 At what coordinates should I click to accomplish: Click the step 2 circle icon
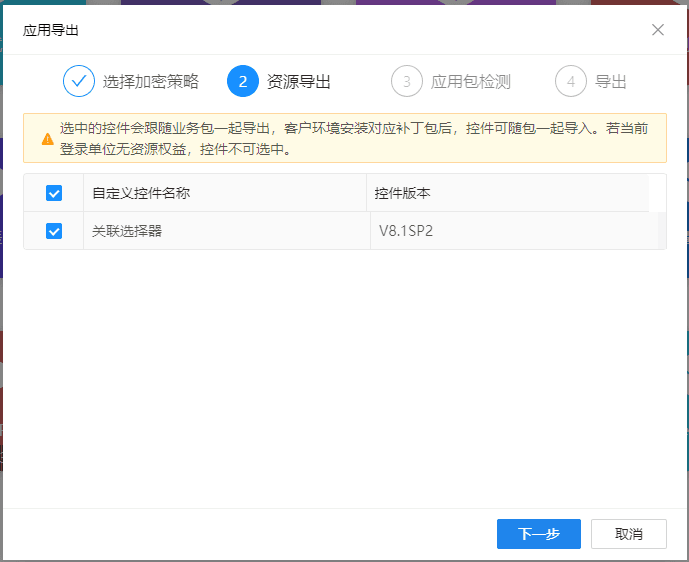click(243, 81)
